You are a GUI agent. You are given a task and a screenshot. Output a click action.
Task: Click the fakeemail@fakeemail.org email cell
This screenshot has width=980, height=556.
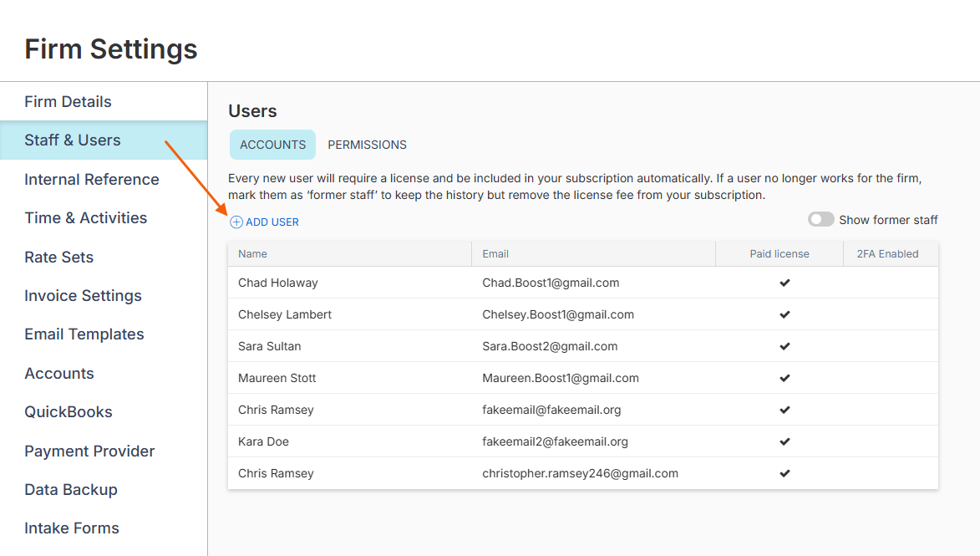coord(552,411)
